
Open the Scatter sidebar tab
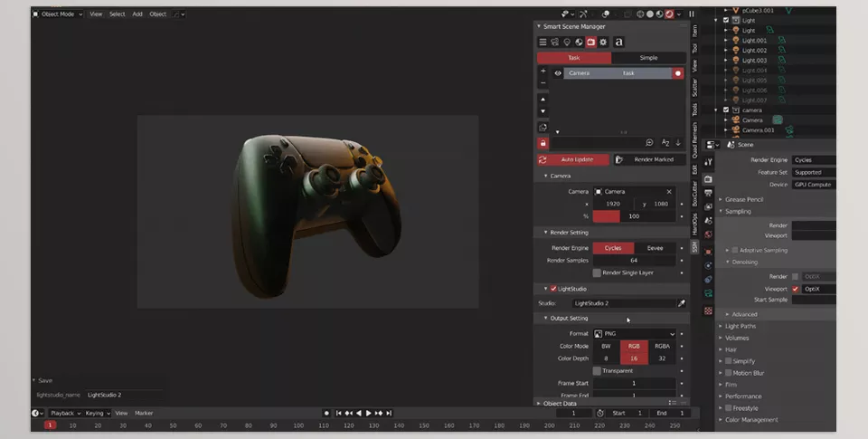(694, 88)
